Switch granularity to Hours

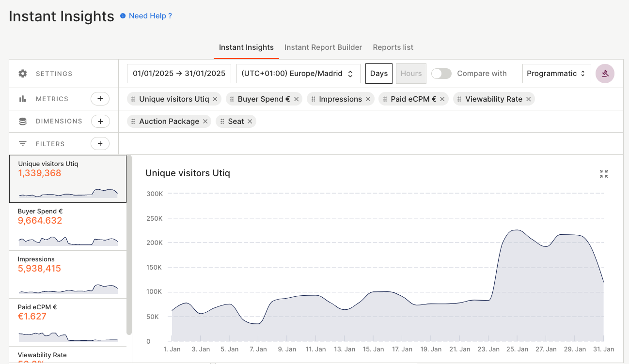tap(411, 74)
